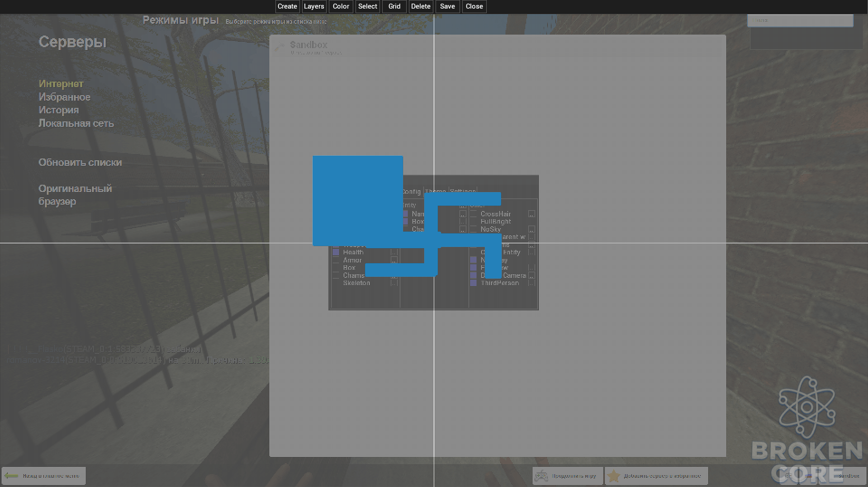The image size is (868, 487).
Task: Toggle the FullBright checkbox
Action: pyautogui.click(x=474, y=222)
